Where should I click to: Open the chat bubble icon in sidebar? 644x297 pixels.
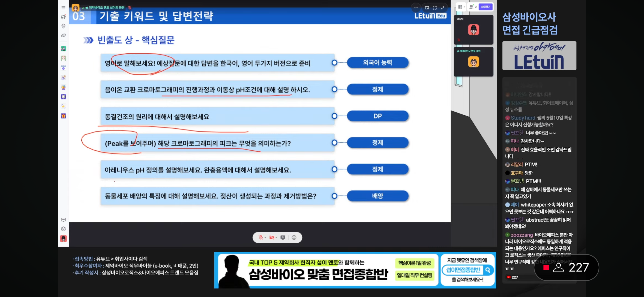(x=63, y=220)
